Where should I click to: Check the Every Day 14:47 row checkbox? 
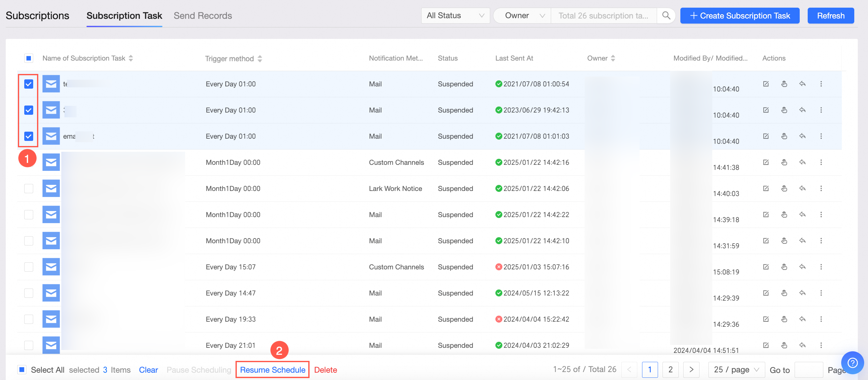29,293
